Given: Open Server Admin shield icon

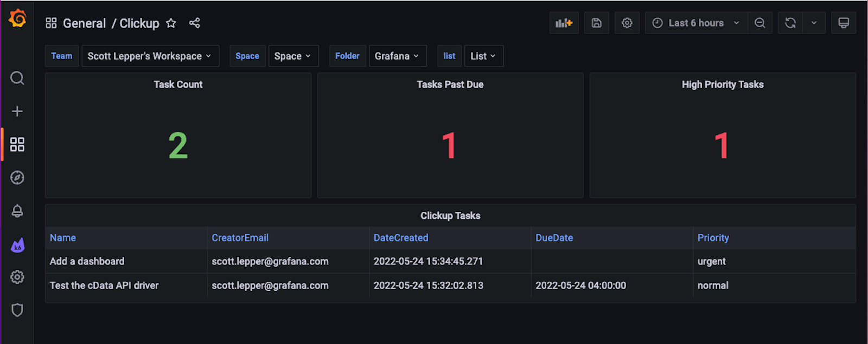Looking at the screenshot, I should [x=17, y=310].
